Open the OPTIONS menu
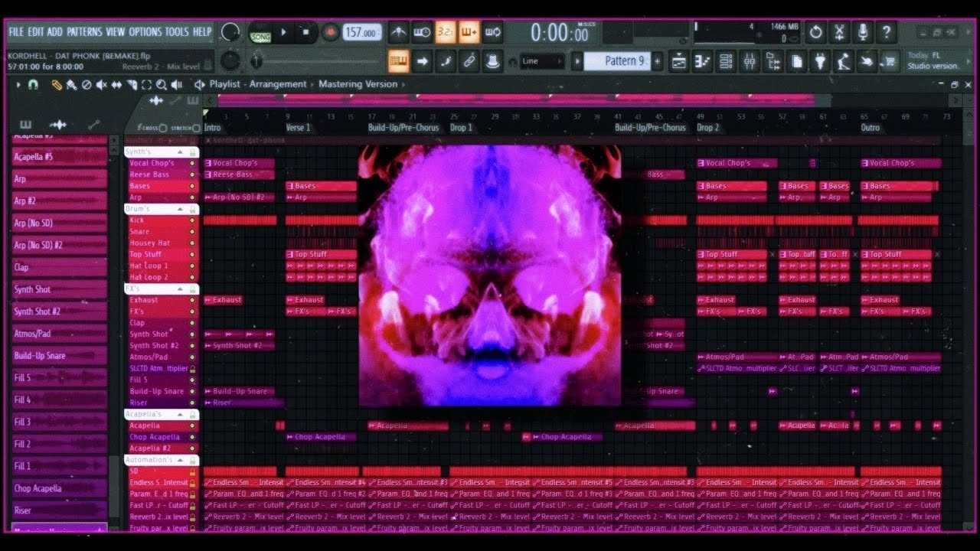The height and width of the screenshot is (551, 980). click(145, 32)
